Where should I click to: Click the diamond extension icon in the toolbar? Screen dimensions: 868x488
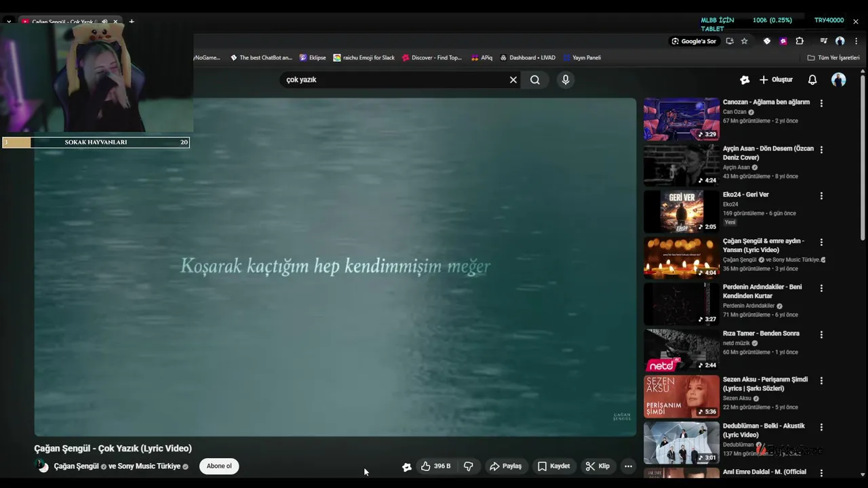tap(767, 41)
